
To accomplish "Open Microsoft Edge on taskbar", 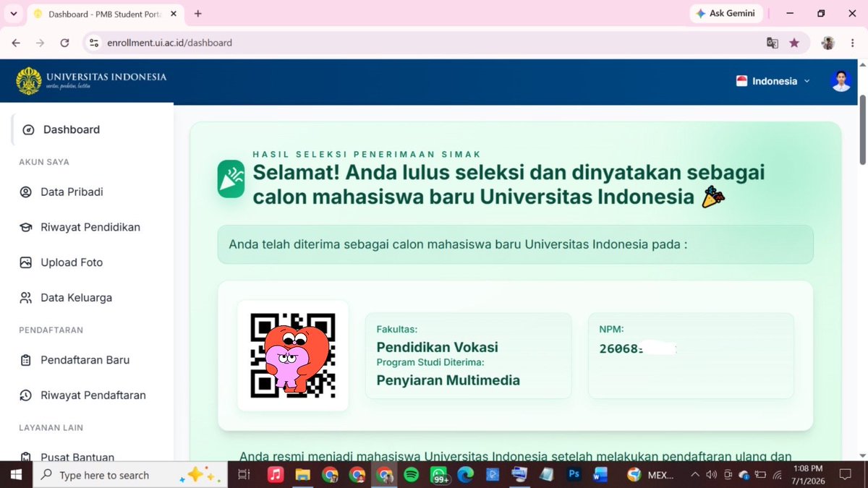I will pyautogui.click(x=465, y=475).
